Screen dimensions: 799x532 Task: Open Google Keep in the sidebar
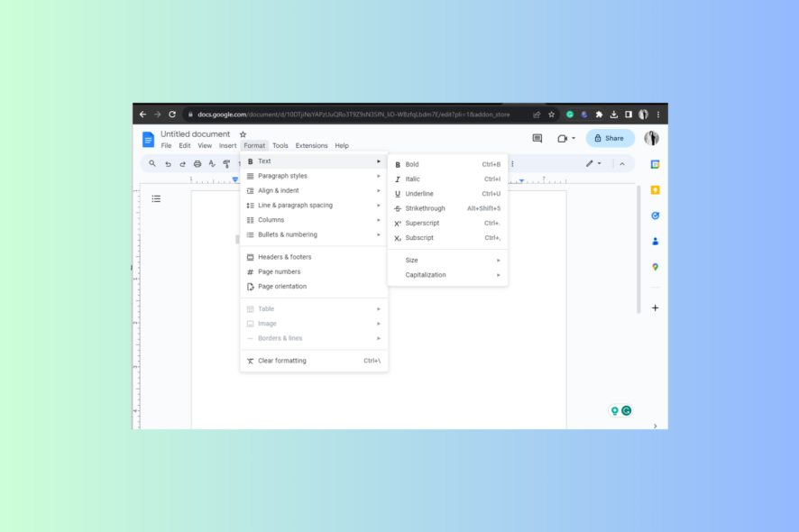655,190
